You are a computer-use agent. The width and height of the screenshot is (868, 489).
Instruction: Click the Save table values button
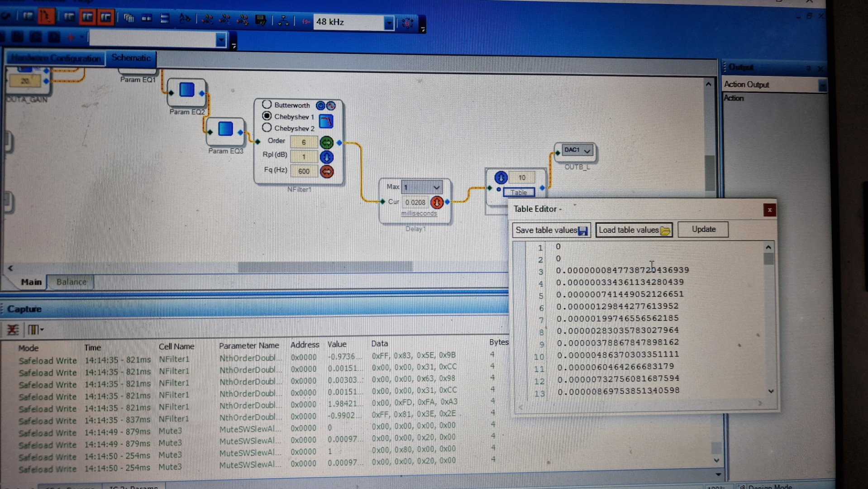pyautogui.click(x=551, y=230)
